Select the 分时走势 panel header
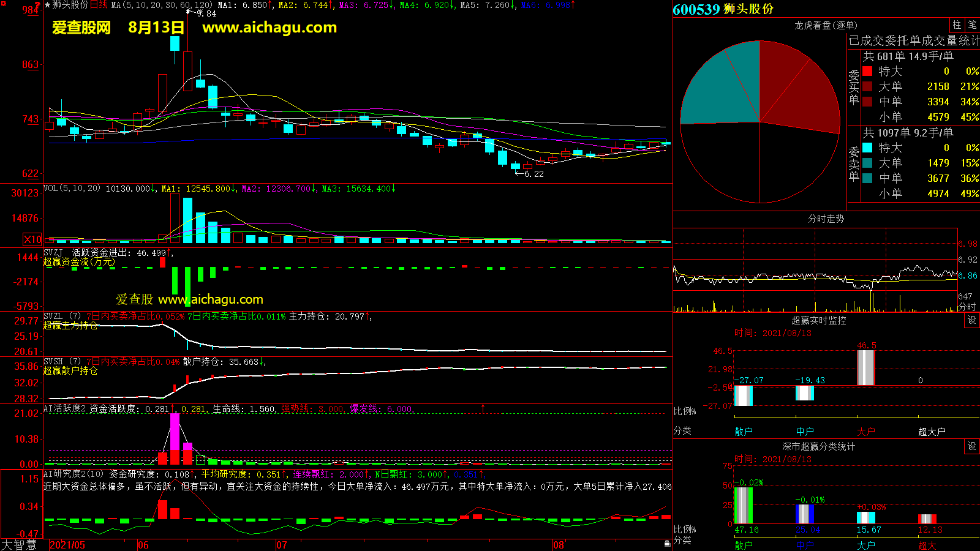The image size is (980, 551). pos(826,219)
